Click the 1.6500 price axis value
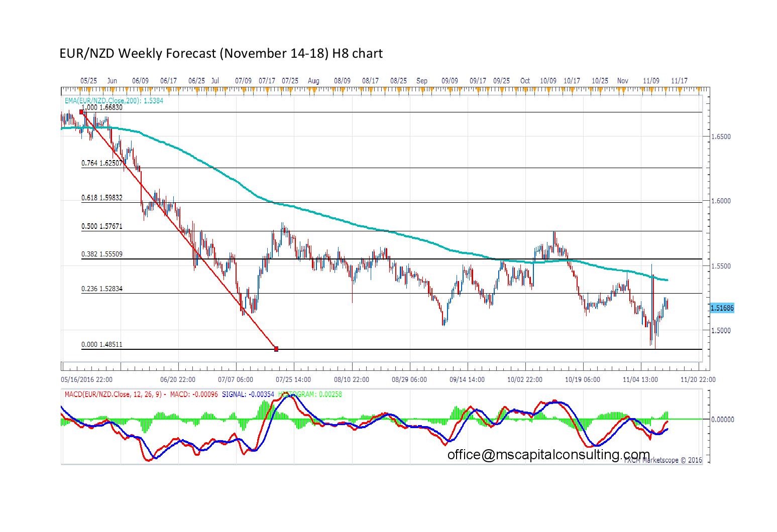This screenshot has height=532, width=777. [721, 137]
